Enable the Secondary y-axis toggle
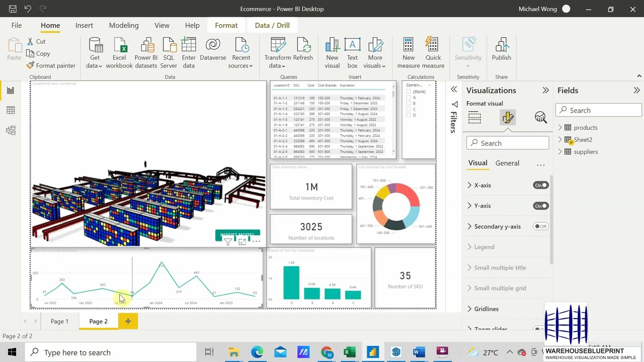This screenshot has height=362, width=644. tap(541, 226)
